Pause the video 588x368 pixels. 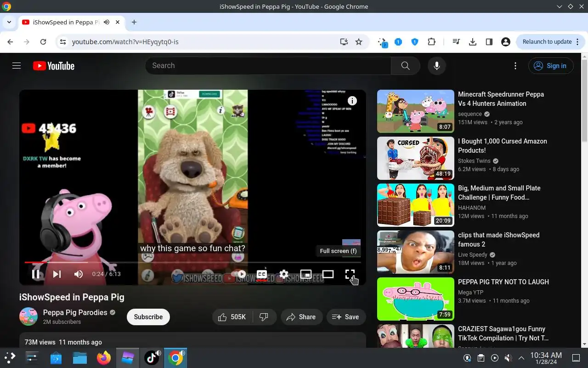36,274
